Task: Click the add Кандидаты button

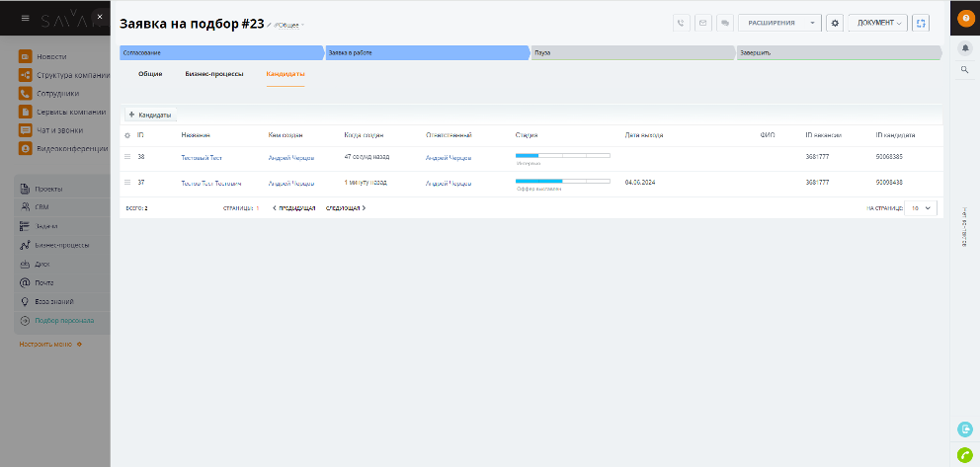Action: [x=150, y=116]
